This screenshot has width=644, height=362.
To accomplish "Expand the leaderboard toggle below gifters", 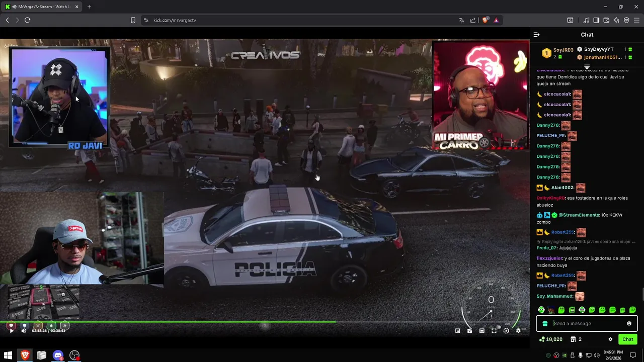I will 587,67.
